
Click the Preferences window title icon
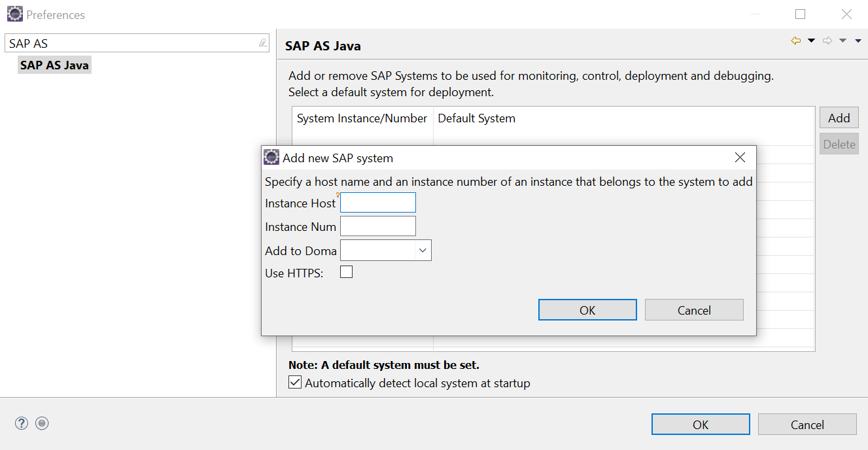14,14
